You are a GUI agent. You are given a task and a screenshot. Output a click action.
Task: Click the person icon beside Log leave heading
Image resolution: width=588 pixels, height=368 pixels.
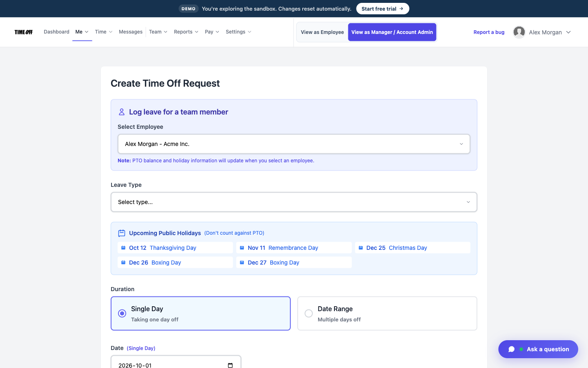pyautogui.click(x=122, y=112)
